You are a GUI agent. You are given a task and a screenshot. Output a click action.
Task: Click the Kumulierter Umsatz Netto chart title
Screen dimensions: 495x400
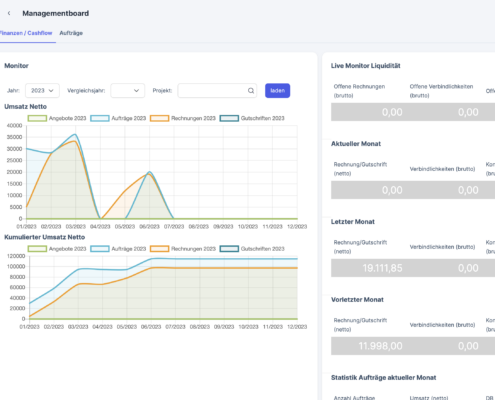click(44, 237)
